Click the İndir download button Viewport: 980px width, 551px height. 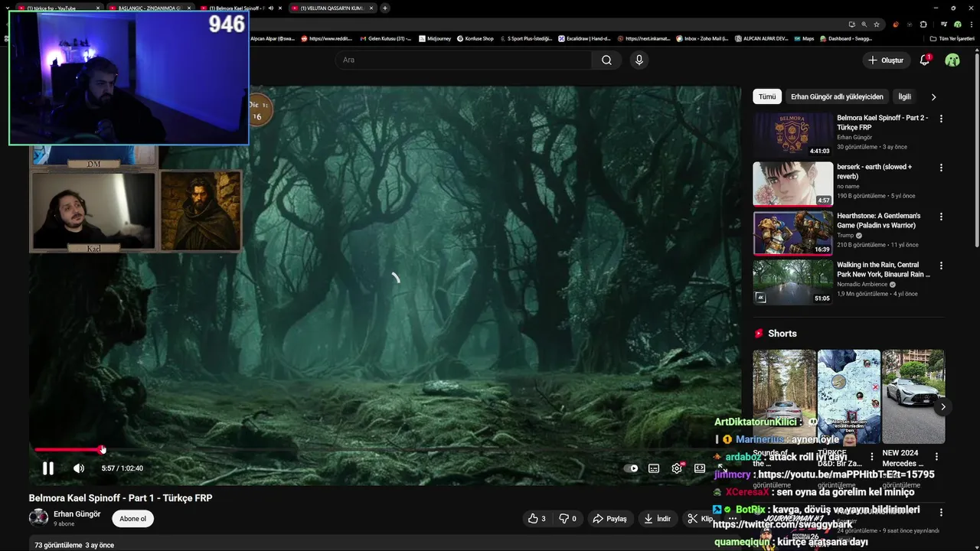coord(658,518)
